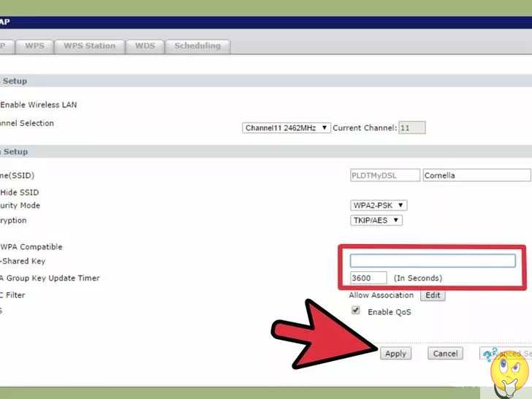Click the SSID field containing Cornella
The height and width of the screenshot is (399, 532).
click(x=476, y=175)
